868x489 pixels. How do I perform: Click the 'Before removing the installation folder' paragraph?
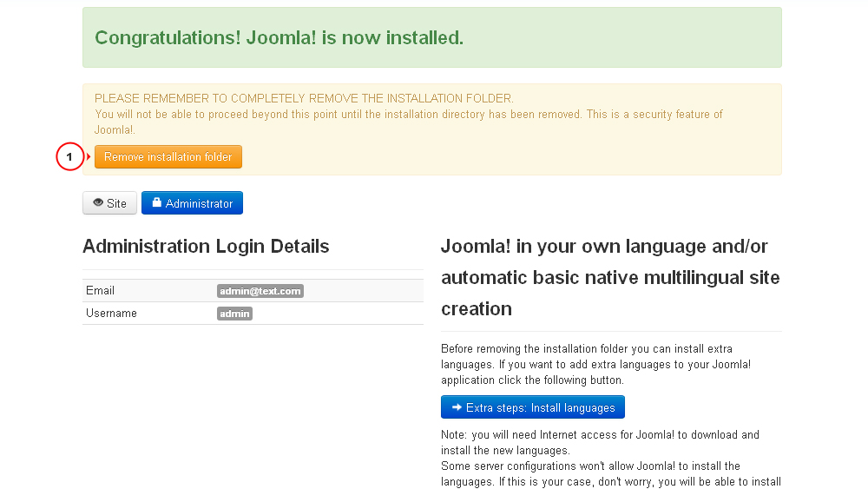(x=596, y=365)
